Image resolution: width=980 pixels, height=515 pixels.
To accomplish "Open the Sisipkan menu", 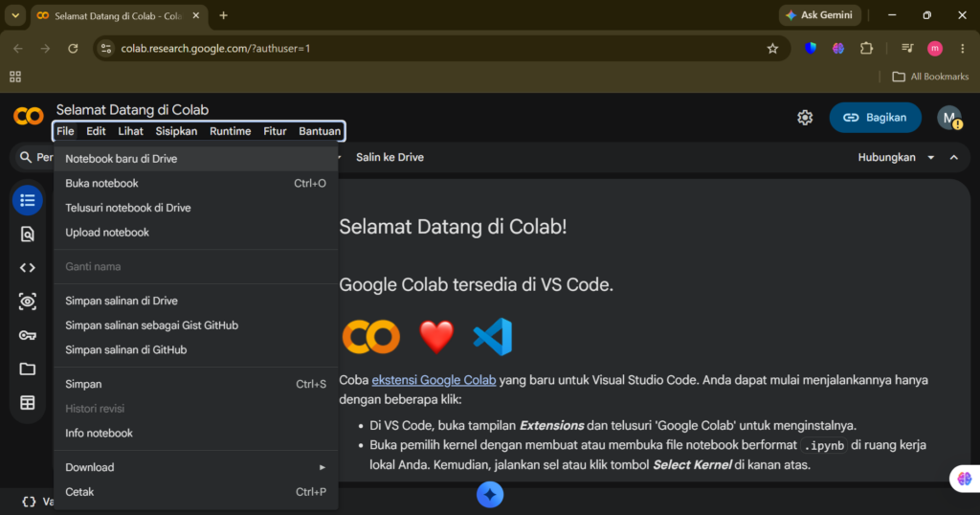I will click(x=176, y=131).
